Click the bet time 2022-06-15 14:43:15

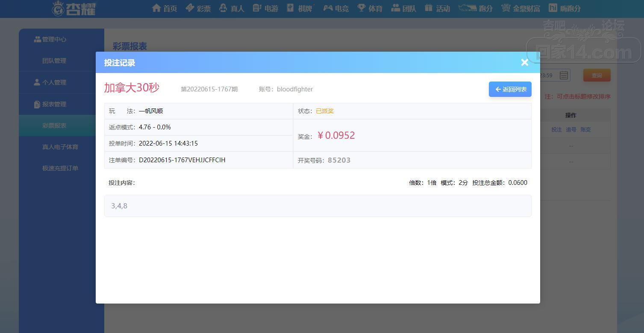[168, 143]
